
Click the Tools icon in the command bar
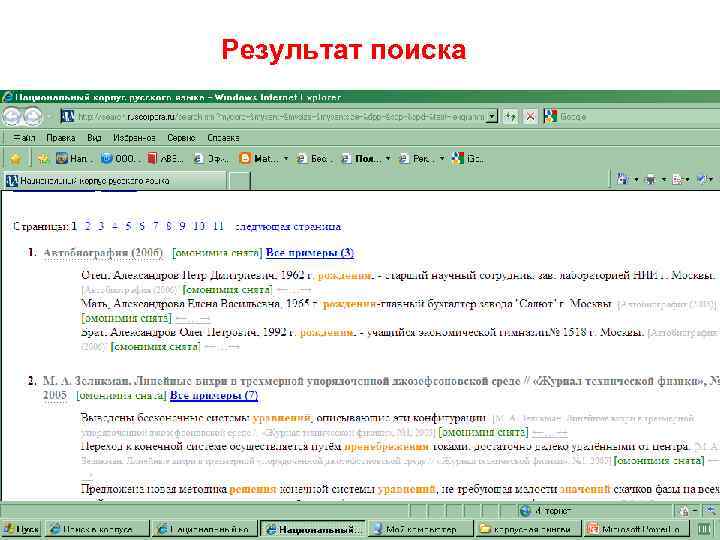coord(702,180)
